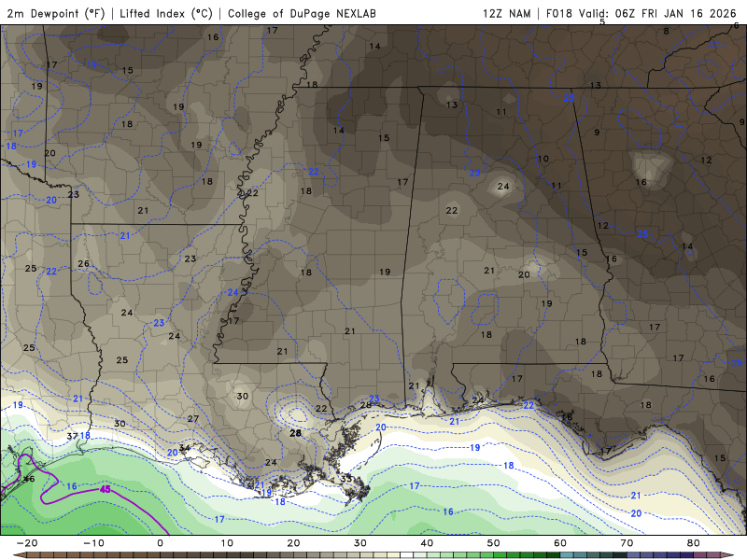This screenshot has width=747, height=560.
Task: Click the "-20" color scale label
Action: (x=27, y=543)
